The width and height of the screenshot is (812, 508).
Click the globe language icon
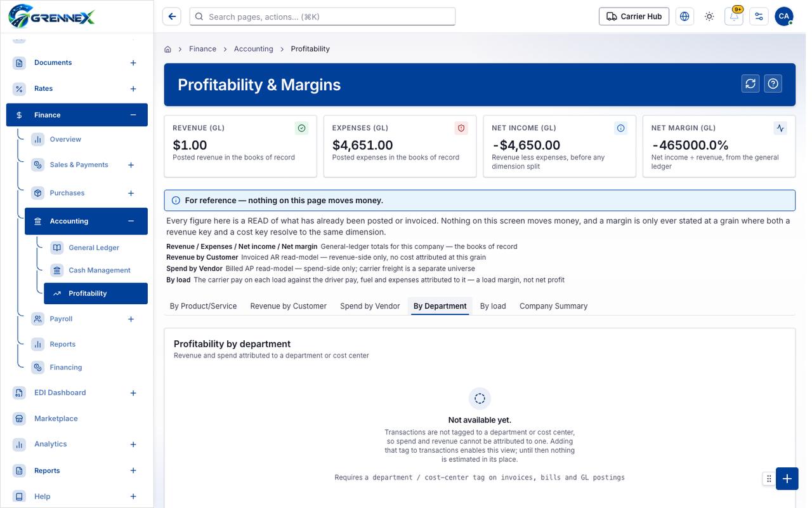[x=684, y=17]
